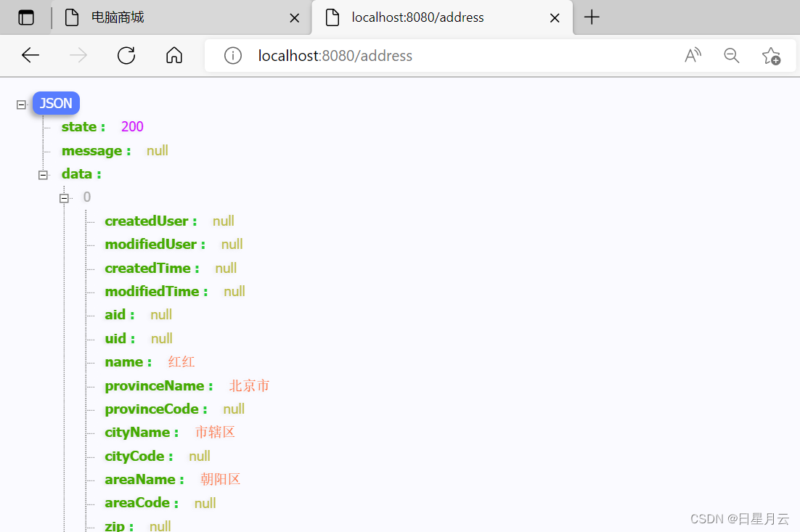Collapse array item 0
Screen dimensions: 800x532
[64, 198]
